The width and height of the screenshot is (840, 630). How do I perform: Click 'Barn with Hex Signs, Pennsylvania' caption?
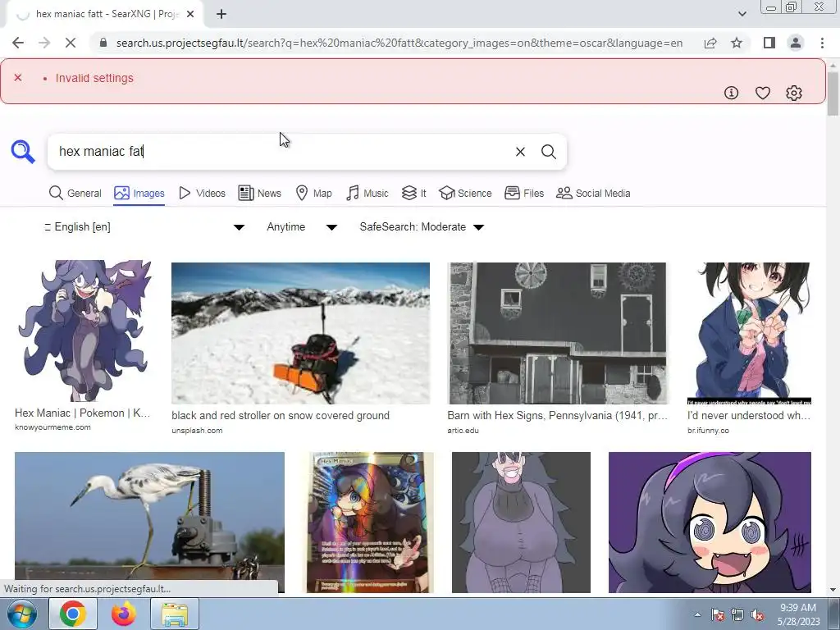tap(558, 416)
